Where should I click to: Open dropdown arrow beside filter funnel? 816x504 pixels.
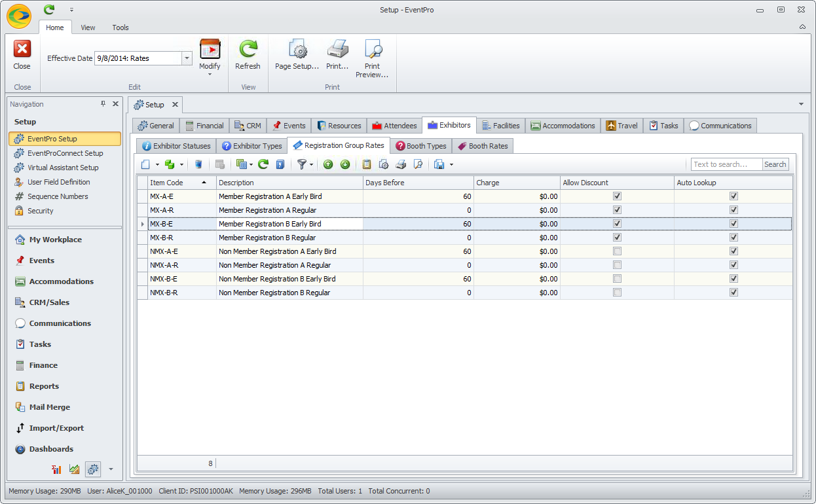coord(311,164)
